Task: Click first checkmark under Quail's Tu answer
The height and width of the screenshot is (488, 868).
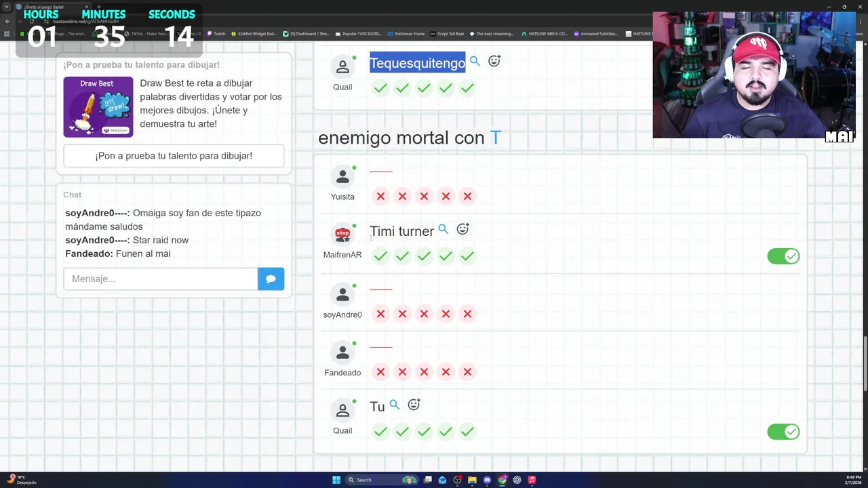Action: tap(380, 432)
